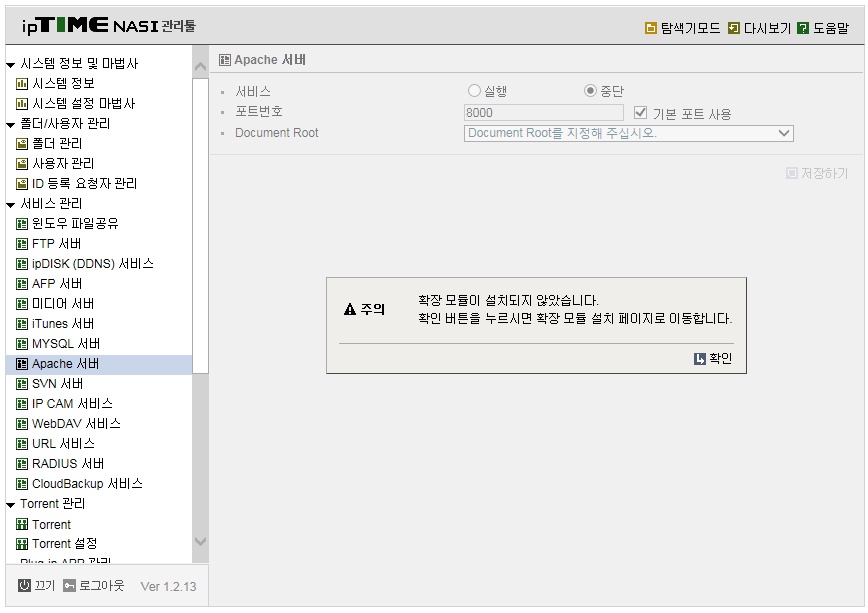Click the 로그아웃 logout link
This screenshot has width=868, height=613.
(94, 585)
